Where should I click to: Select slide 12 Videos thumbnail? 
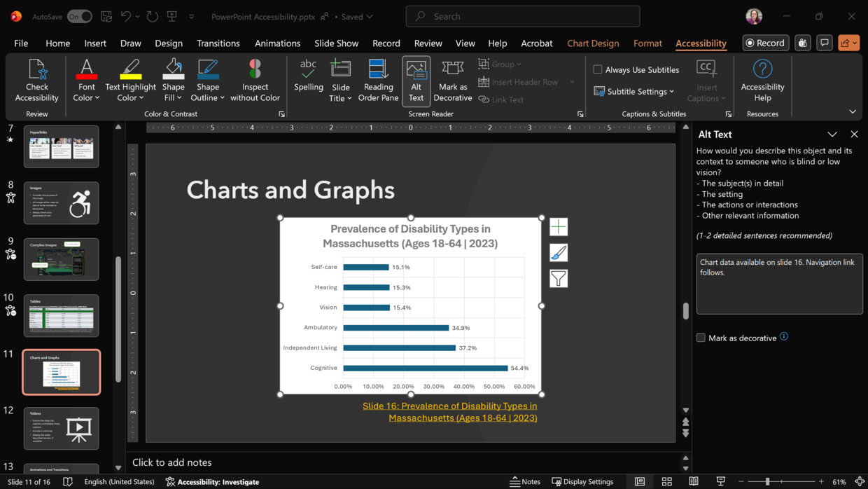coord(62,428)
